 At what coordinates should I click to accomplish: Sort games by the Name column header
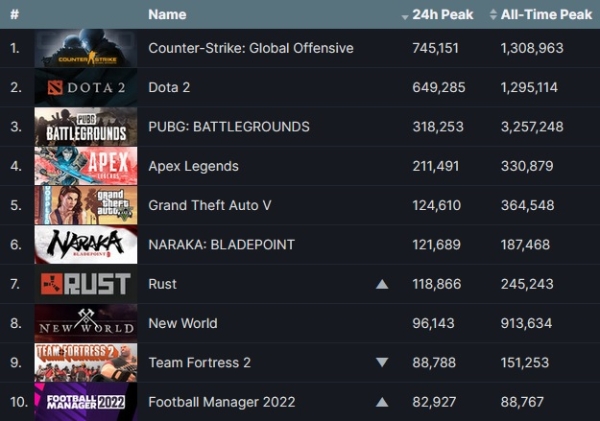pyautogui.click(x=167, y=15)
